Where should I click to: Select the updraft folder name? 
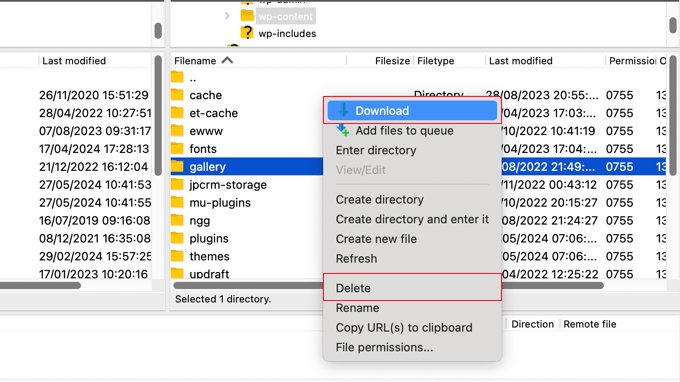[209, 273]
